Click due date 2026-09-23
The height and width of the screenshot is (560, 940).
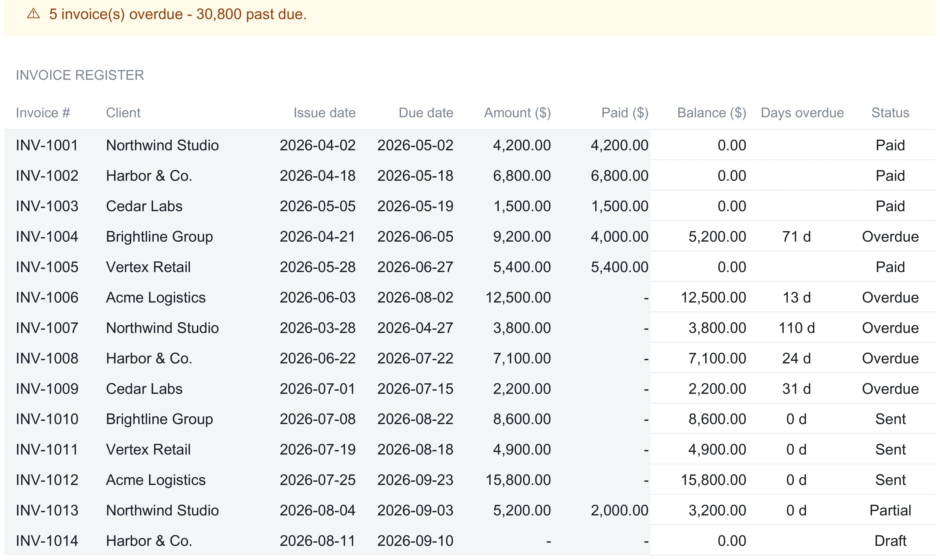click(415, 480)
